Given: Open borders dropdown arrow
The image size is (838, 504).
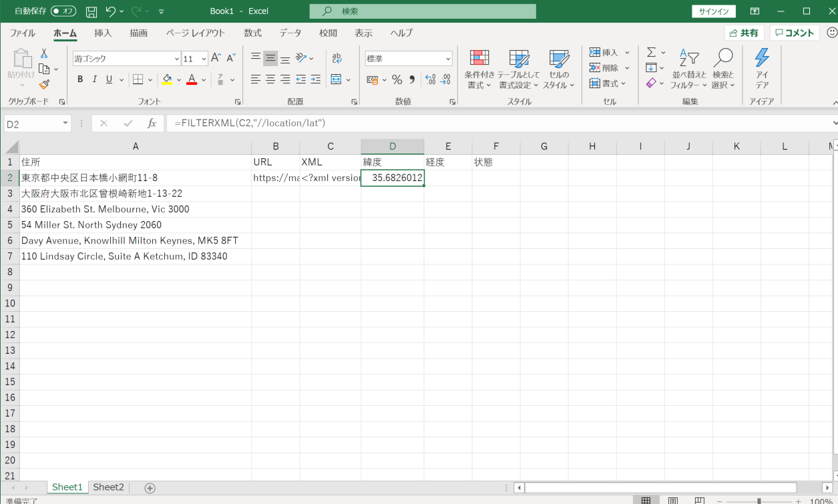Looking at the screenshot, I should coord(150,79).
